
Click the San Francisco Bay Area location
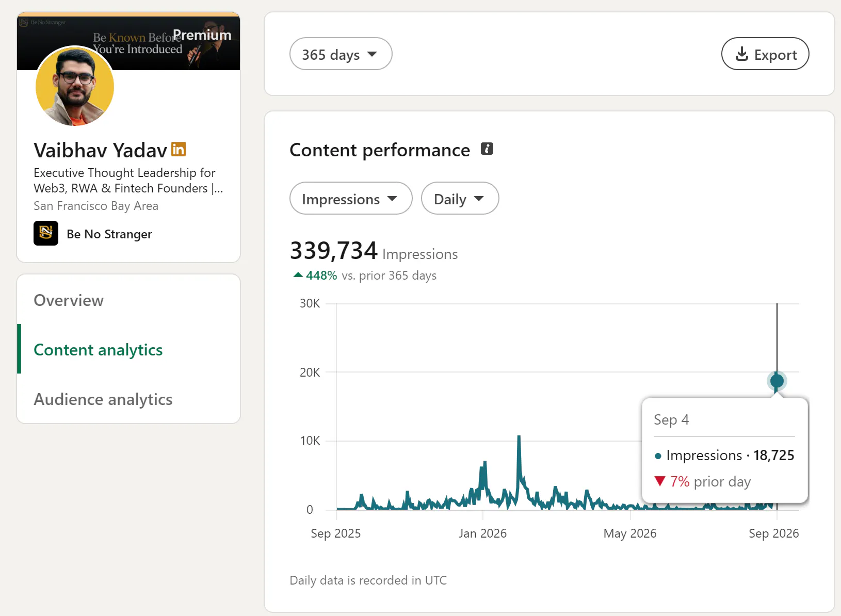pyautogui.click(x=96, y=206)
